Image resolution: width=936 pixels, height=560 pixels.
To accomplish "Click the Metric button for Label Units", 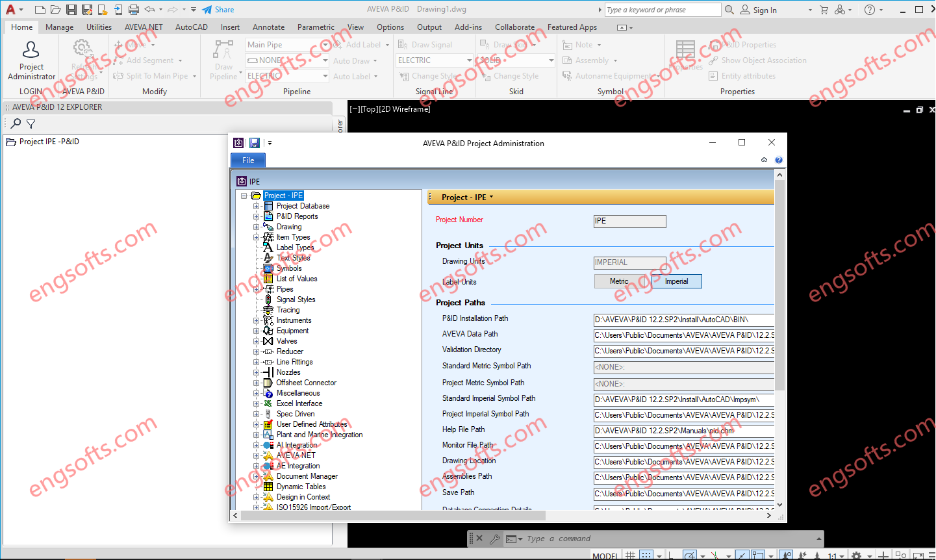I will point(620,281).
